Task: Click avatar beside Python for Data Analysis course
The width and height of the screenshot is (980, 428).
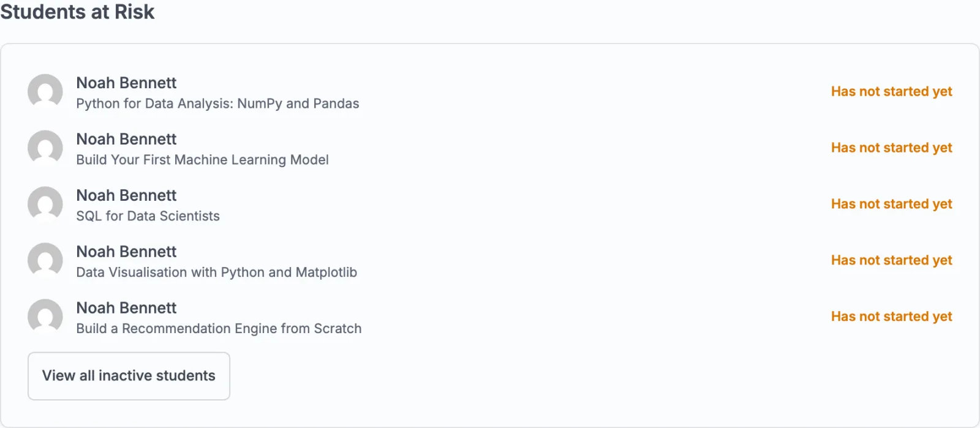Action: click(45, 92)
